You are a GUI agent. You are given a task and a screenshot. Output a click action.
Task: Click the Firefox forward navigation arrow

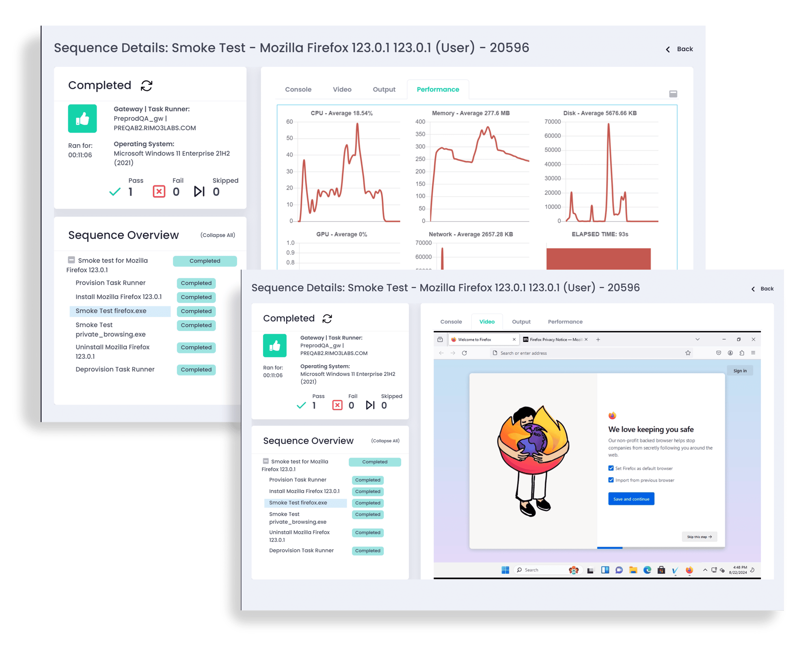tap(453, 353)
